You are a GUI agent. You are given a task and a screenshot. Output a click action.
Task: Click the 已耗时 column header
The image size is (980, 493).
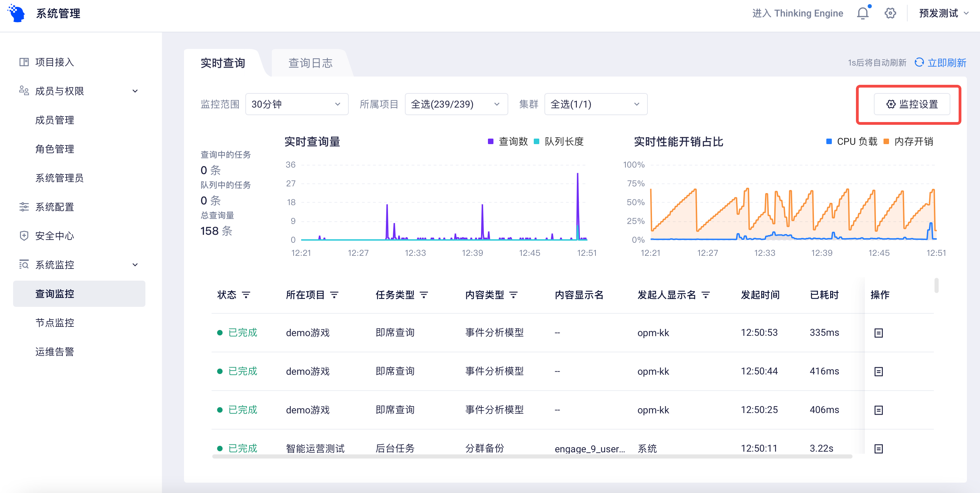tap(824, 295)
